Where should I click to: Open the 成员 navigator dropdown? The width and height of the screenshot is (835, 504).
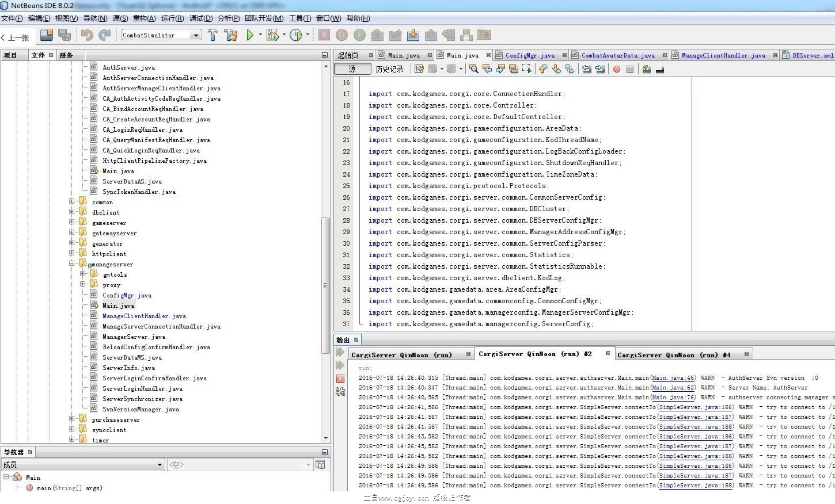coord(160,465)
